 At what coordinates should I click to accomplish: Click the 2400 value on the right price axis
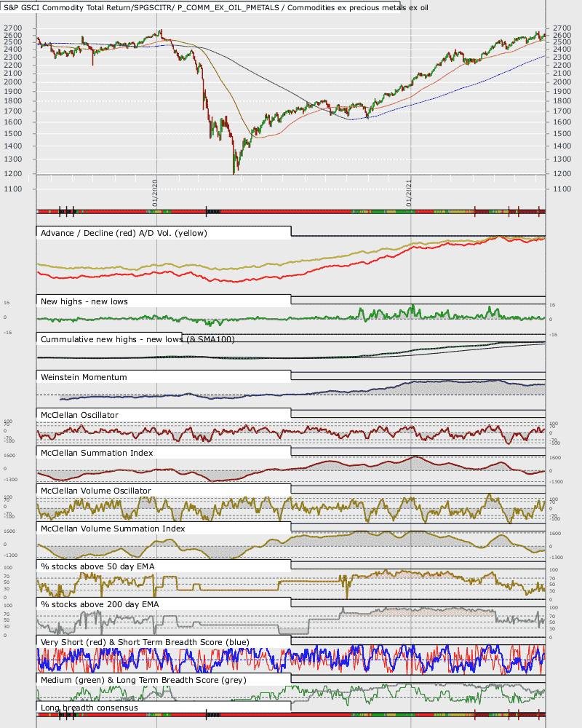coord(562,50)
